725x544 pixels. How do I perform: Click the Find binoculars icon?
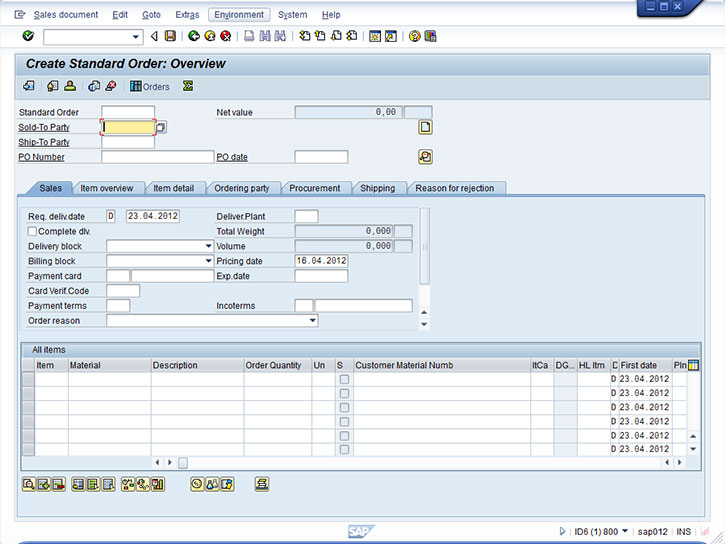(x=265, y=36)
